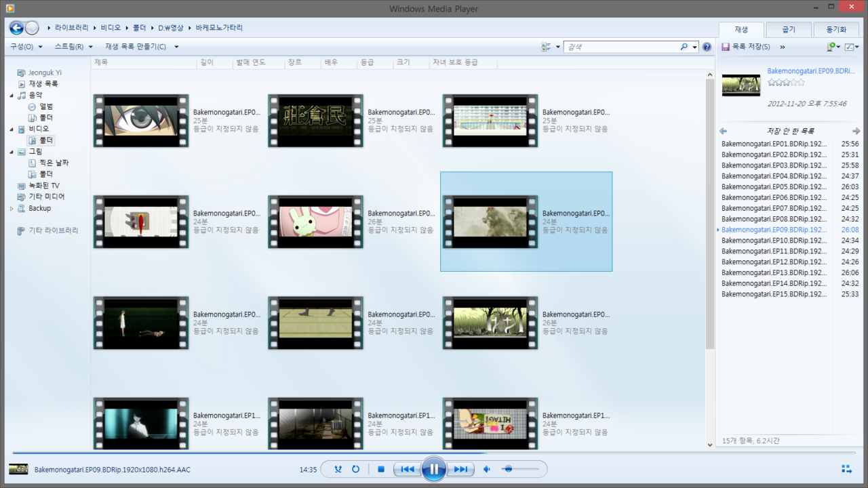Image resolution: width=868 pixels, height=488 pixels.
Task: Toggle shuffle playback
Action: pyautogui.click(x=338, y=469)
